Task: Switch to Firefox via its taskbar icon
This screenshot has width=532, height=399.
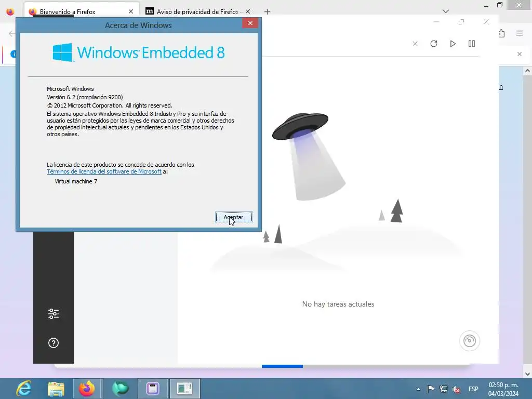Action: [x=87, y=389]
